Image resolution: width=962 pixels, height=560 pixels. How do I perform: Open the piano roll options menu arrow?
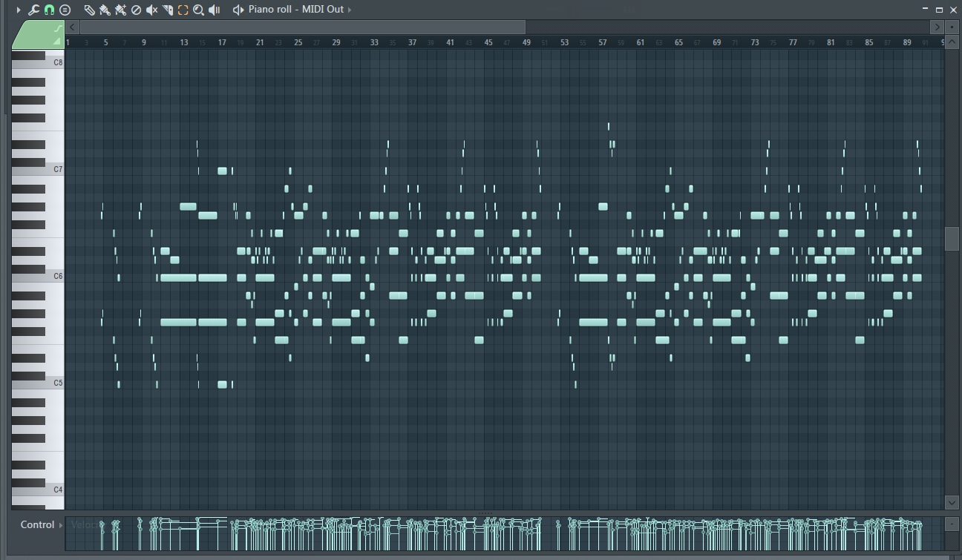coord(19,10)
